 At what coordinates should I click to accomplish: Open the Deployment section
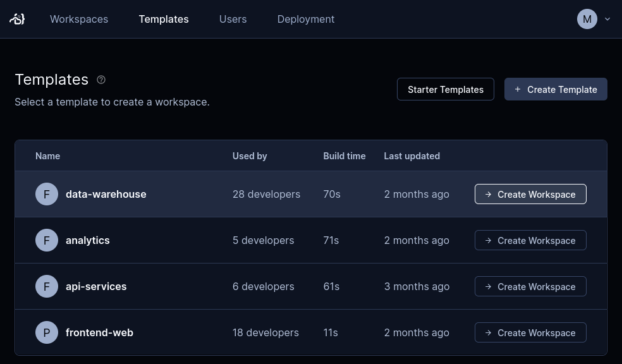pyautogui.click(x=305, y=19)
